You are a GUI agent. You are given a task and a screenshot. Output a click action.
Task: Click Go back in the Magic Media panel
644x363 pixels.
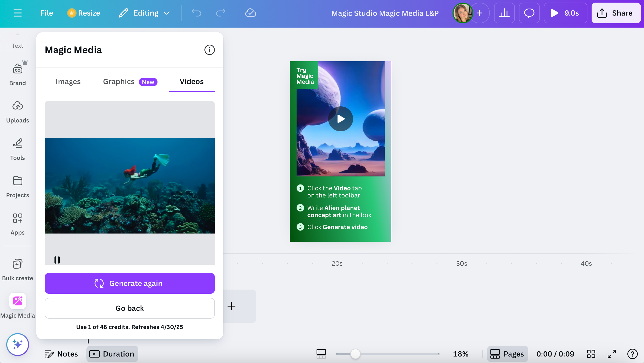129,308
